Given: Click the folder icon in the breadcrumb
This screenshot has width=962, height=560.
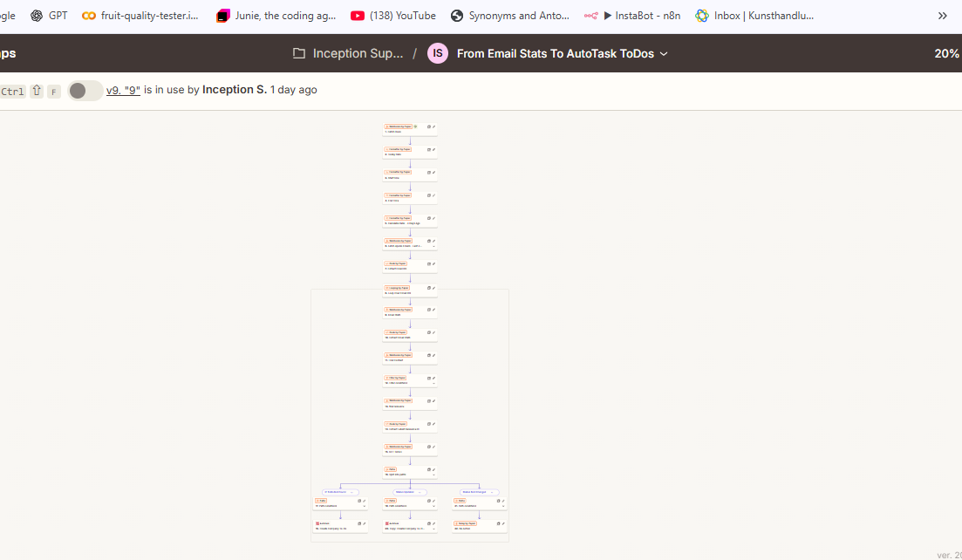Looking at the screenshot, I should [299, 53].
